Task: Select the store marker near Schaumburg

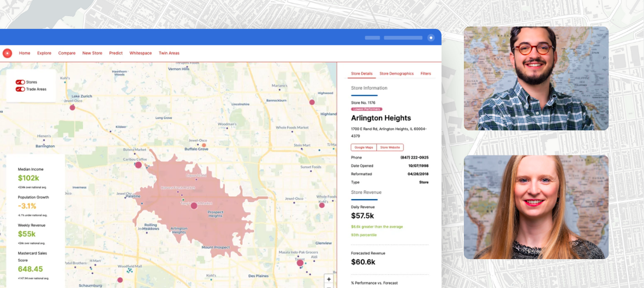Action: tap(120, 280)
